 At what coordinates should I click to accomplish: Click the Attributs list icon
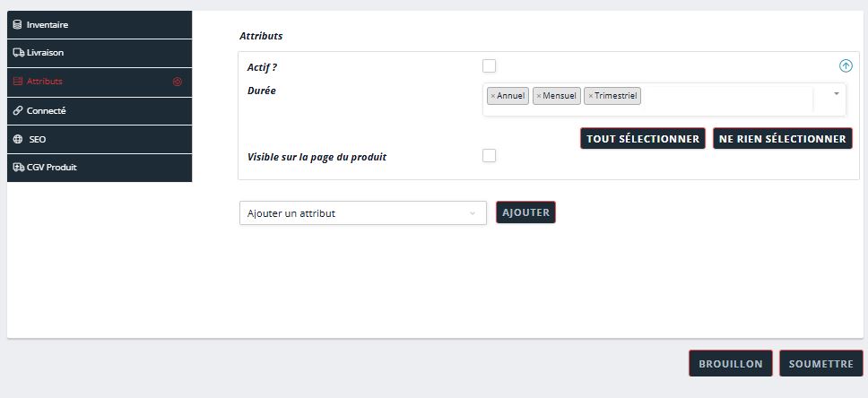[18, 82]
